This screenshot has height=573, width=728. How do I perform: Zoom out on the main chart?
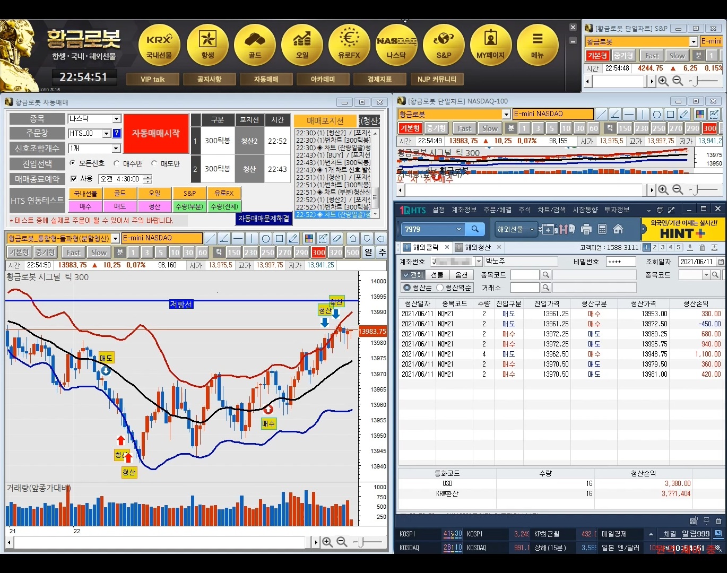pos(342,542)
